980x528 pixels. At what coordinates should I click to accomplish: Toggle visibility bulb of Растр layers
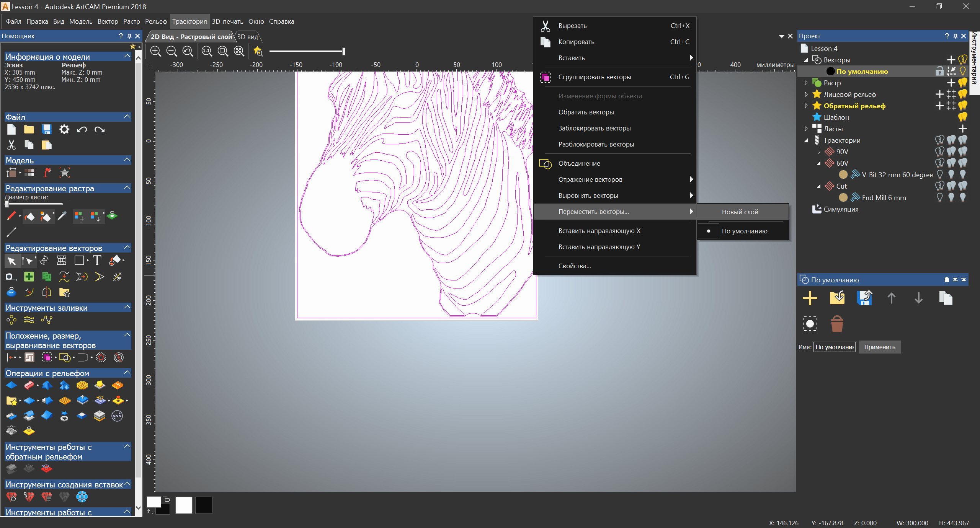[963, 83]
